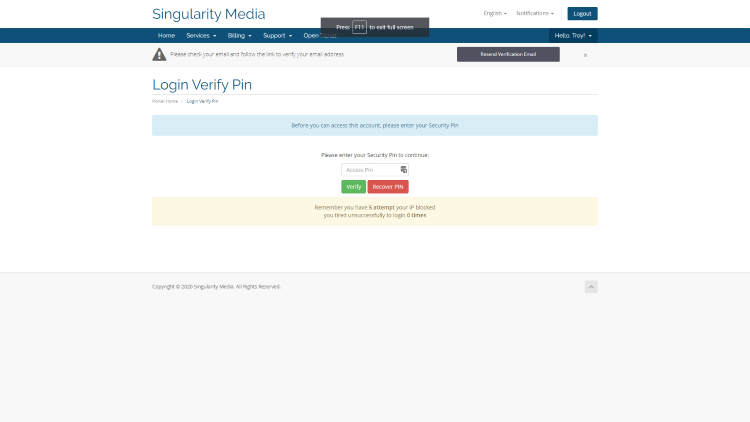Open the Hello, Troy! account dropdown

pos(573,35)
